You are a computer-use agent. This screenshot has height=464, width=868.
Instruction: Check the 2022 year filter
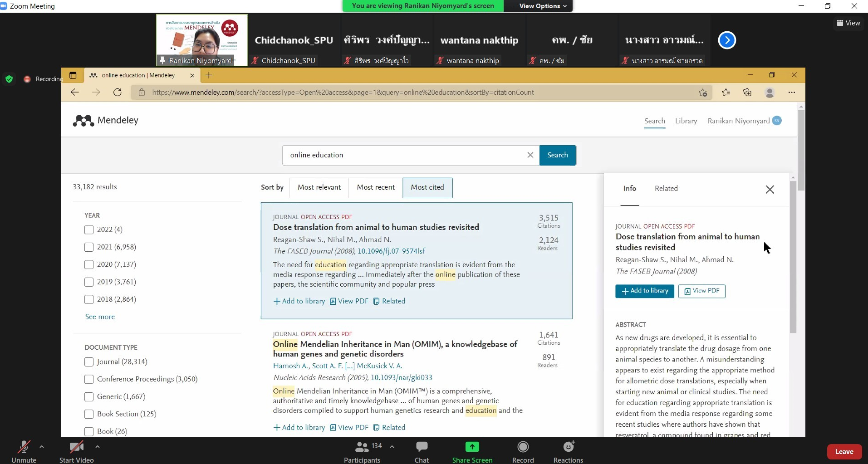click(89, 230)
